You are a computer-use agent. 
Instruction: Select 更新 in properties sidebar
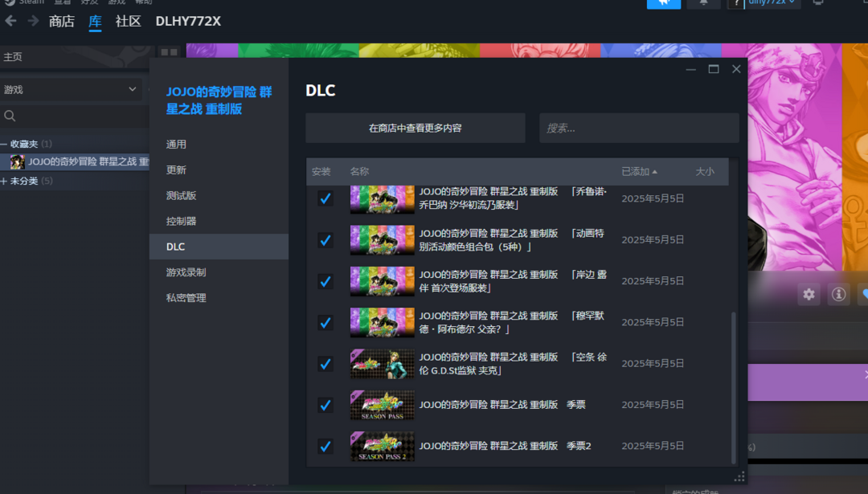219,169
